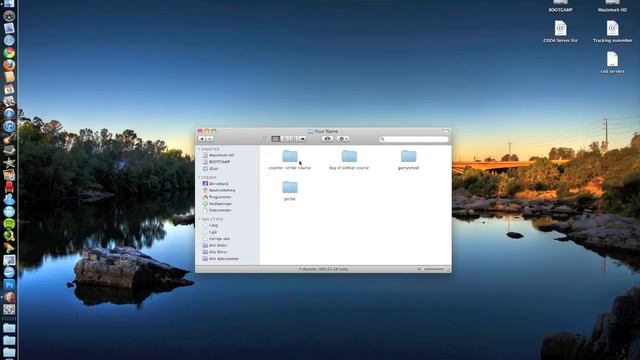
Task: Click the Finder search field
Action: click(x=413, y=139)
